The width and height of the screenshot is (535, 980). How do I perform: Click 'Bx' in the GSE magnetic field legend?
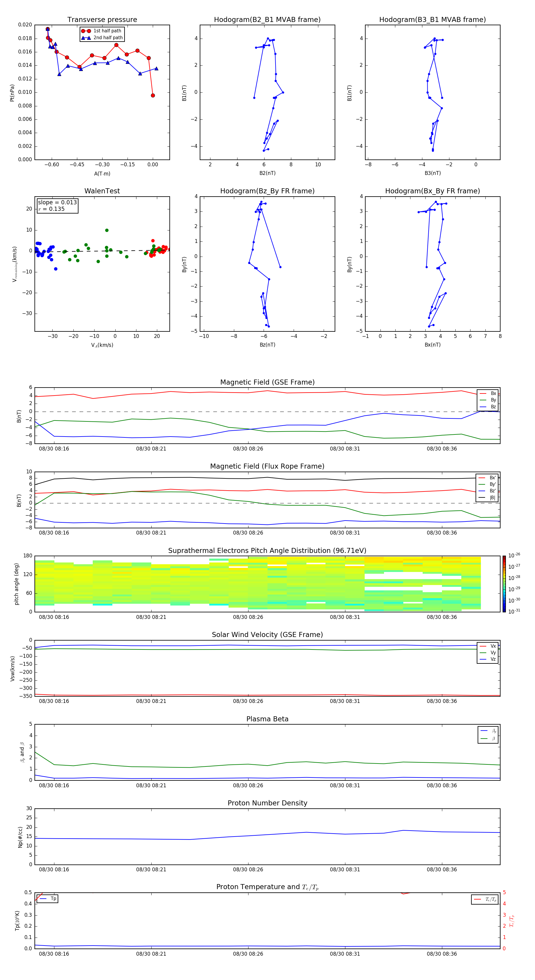point(493,393)
